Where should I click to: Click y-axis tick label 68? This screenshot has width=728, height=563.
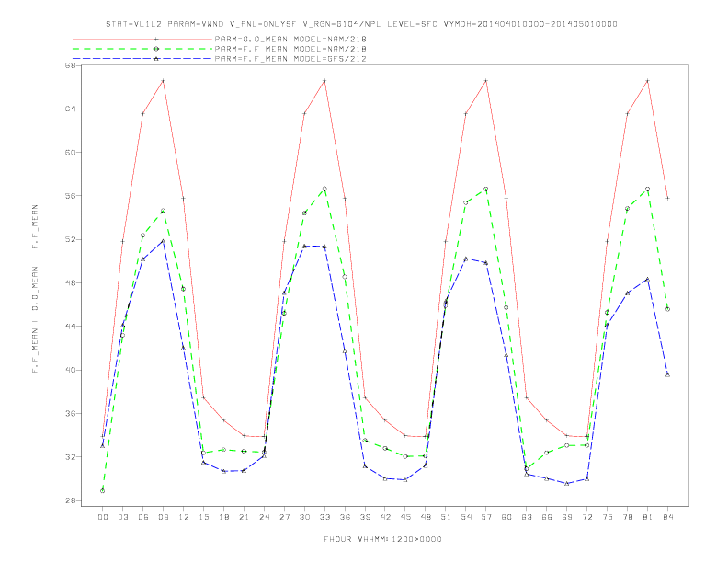click(x=70, y=65)
